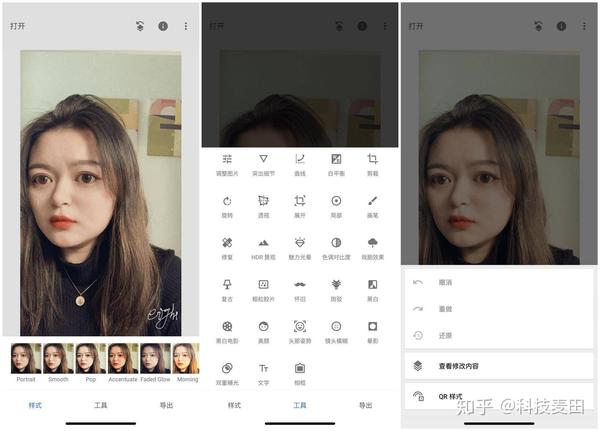Choose the 戏剧效果 Drama filter
Screen dimensions: 600x431
click(372, 249)
